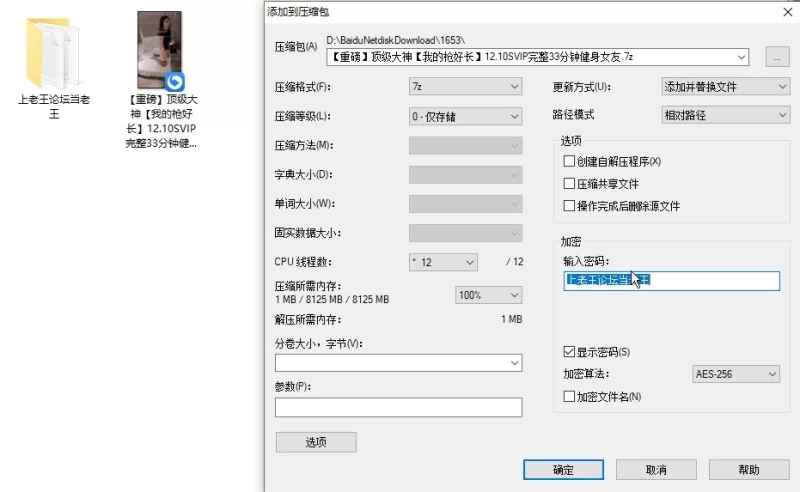Viewport: 800px width, 492px height.
Task: Open the CPU 线程数 dropdown
Action: pyautogui.click(x=443, y=262)
